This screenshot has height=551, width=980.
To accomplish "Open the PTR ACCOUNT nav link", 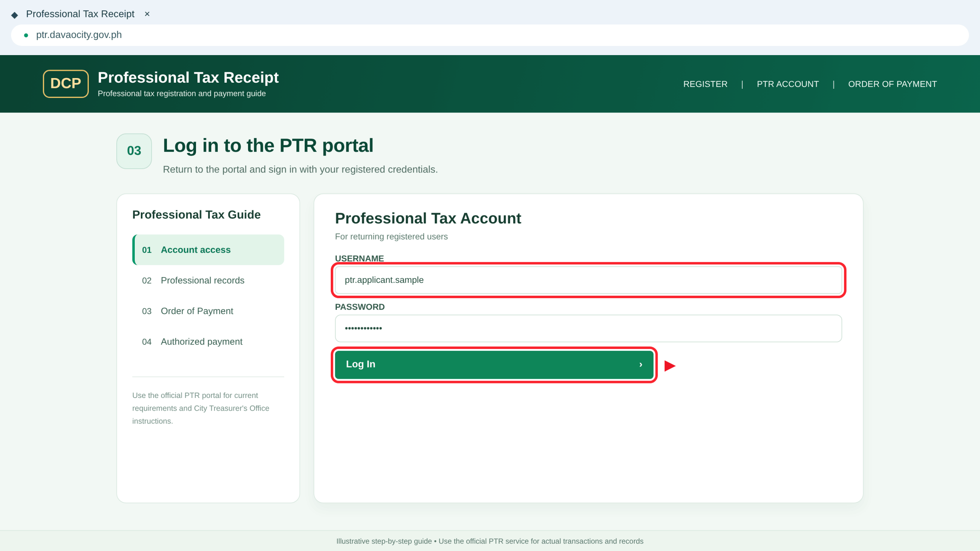I will (x=788, y=84).
